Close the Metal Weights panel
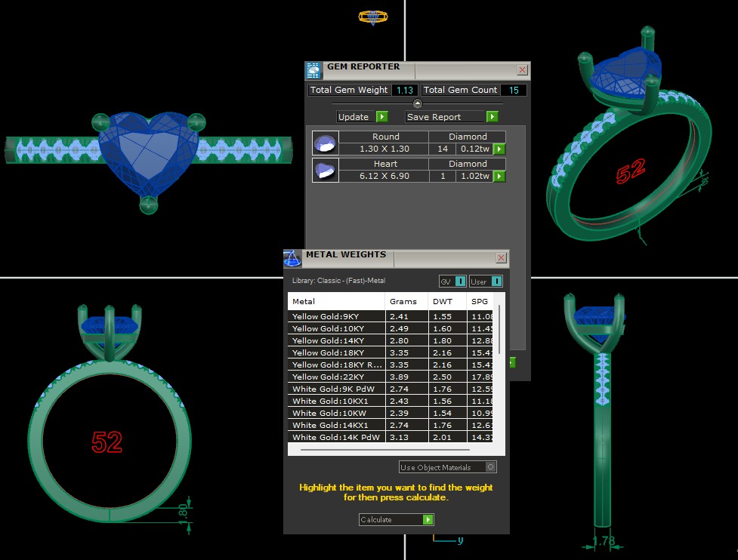The image size is (738, 560). click(501, 258)
